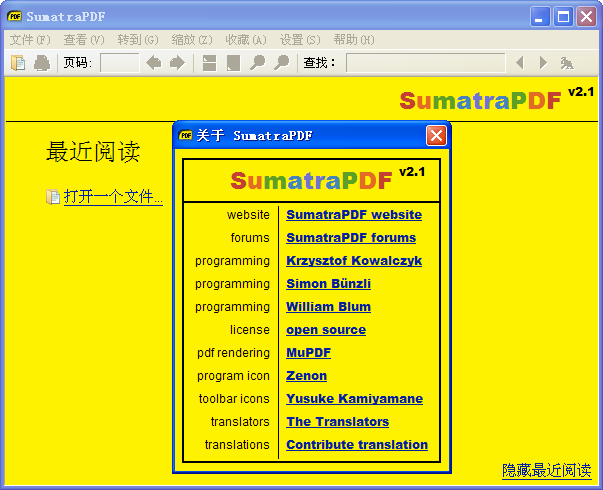Click the 'website' label
The width and height of the screenshot is (603, 490).
pyautogui.click(x=248, y=215)
